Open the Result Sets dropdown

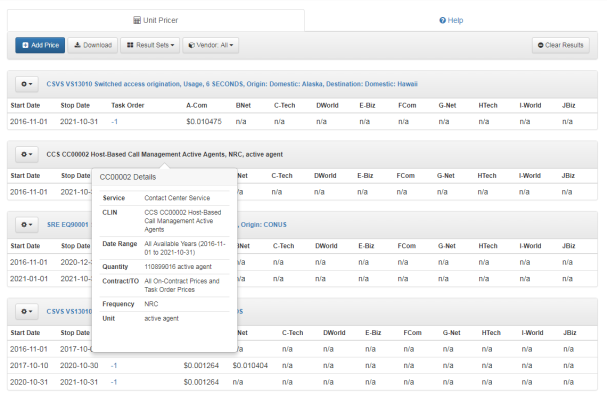click(149, 45)
